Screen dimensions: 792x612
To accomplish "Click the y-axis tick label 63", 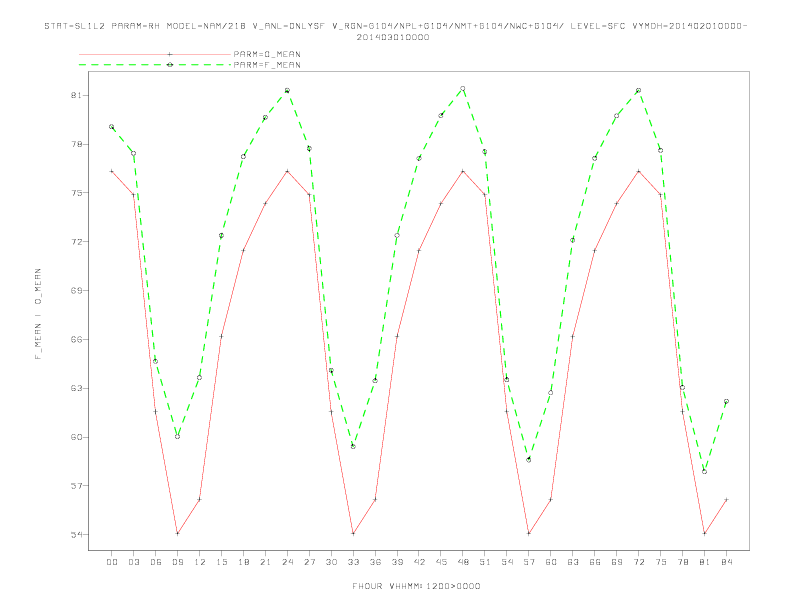I will 77,388.
